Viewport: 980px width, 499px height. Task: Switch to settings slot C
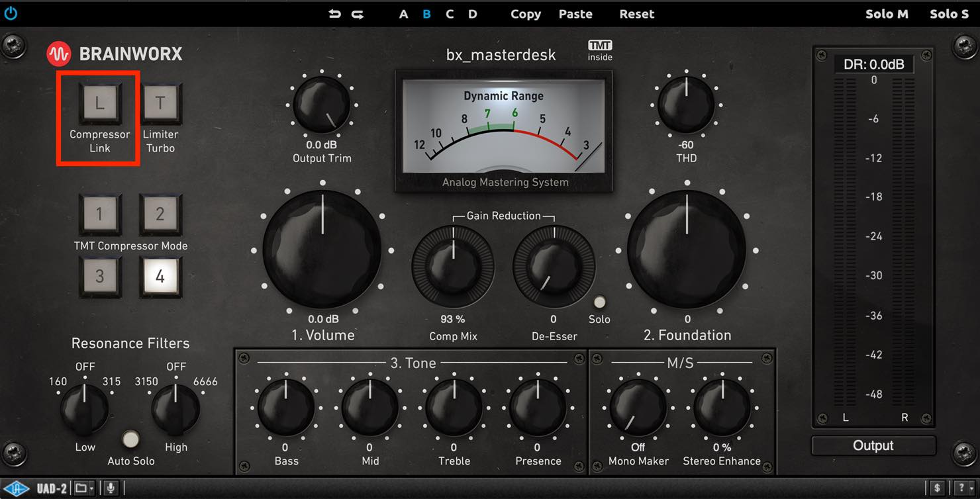tap(450, 14)
